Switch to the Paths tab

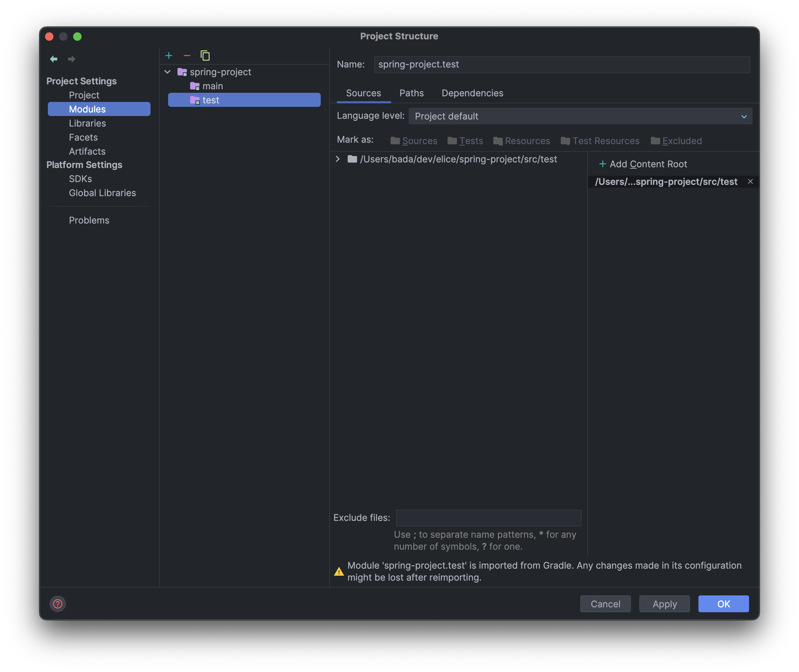coord(411,93)
